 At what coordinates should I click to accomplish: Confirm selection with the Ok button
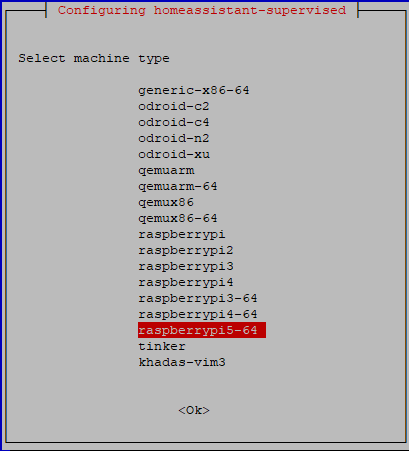pos(194,410)
